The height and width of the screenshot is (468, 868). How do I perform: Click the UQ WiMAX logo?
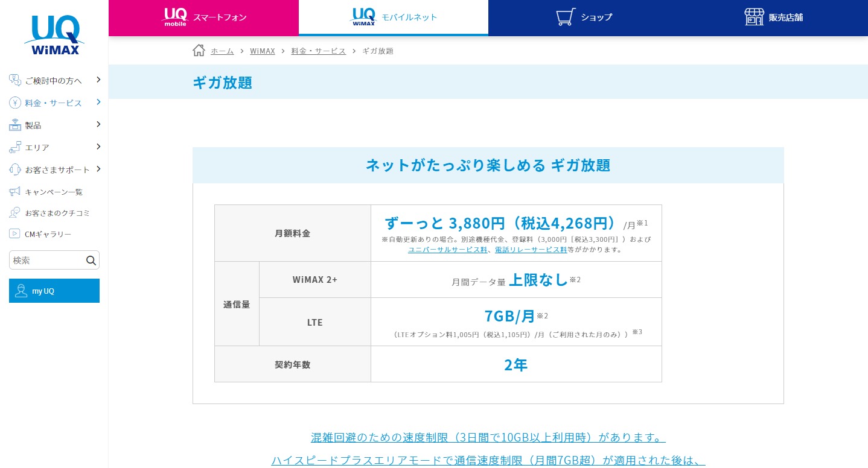click(54, 35)
